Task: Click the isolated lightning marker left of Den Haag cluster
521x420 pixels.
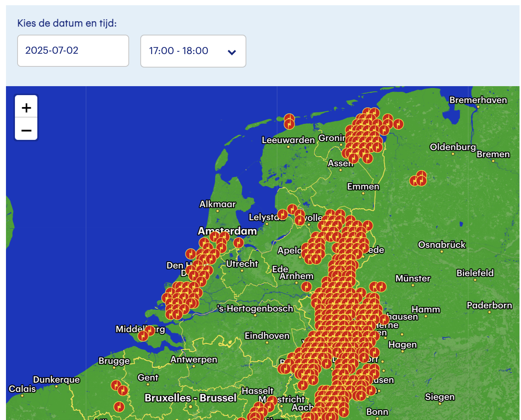Action: (x=191, y=254)
